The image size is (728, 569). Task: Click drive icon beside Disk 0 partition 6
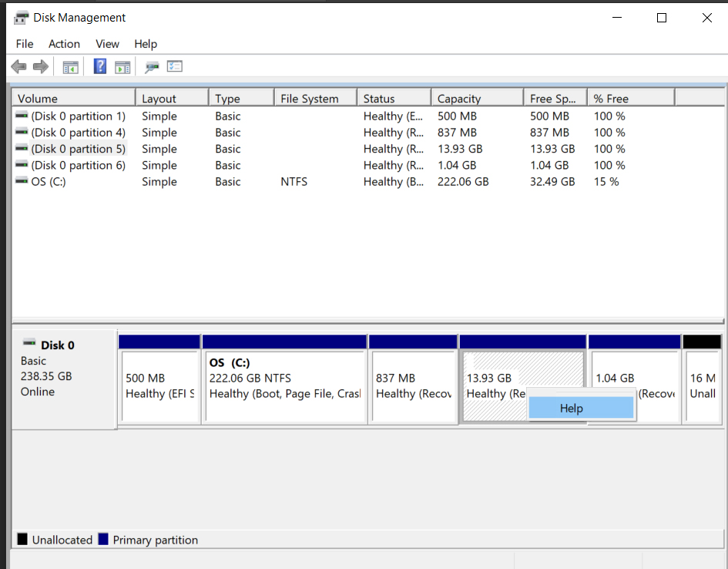22,164
